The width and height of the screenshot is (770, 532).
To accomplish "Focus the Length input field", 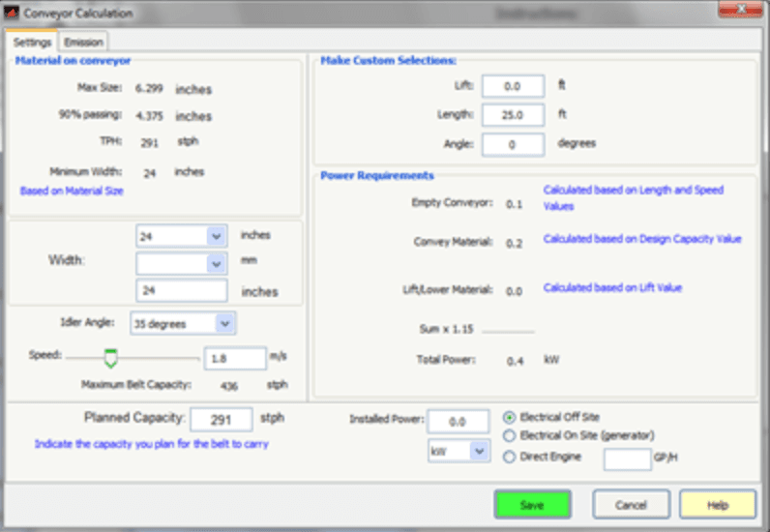I will (514, 115).
